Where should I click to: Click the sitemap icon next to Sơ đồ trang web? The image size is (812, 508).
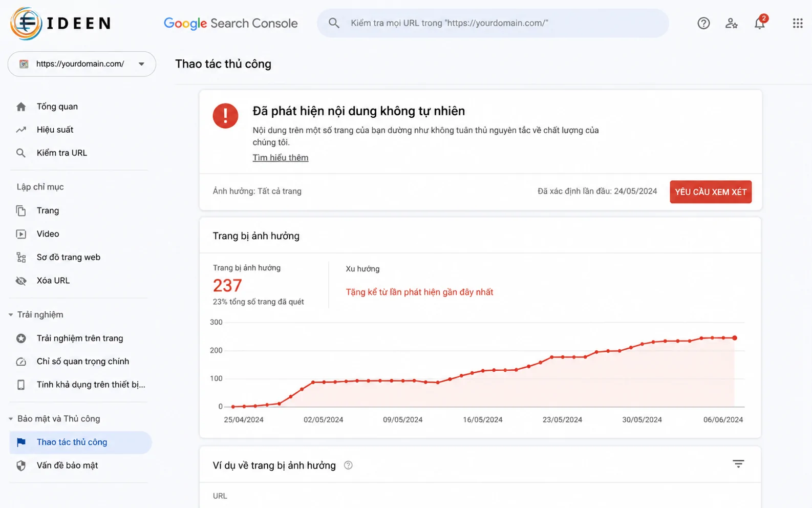pos(21,257)
